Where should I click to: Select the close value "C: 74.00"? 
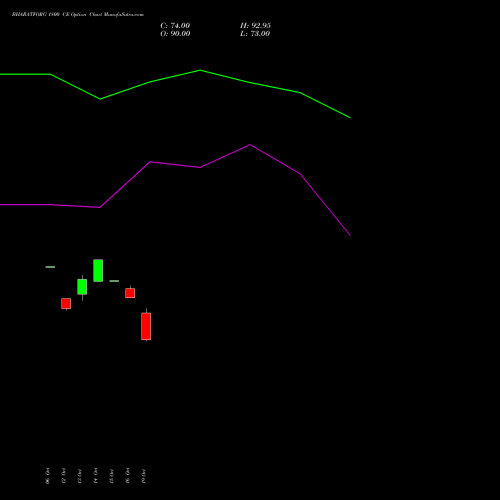(175, 26)
